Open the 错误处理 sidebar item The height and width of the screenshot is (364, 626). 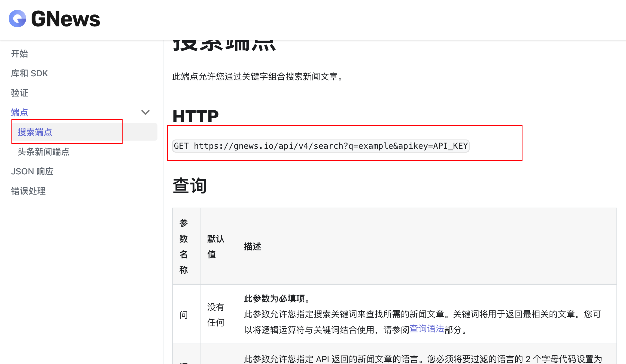click(28, 191)
